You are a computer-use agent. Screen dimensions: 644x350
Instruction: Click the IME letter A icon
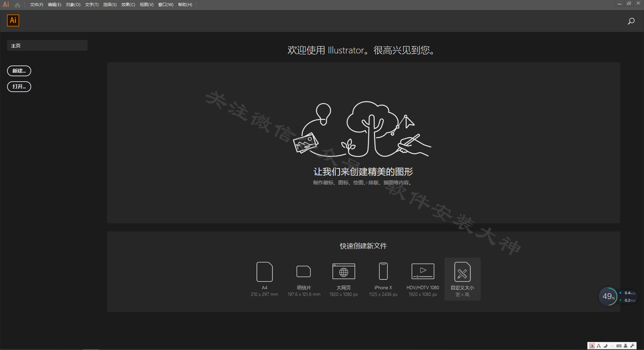599,346
